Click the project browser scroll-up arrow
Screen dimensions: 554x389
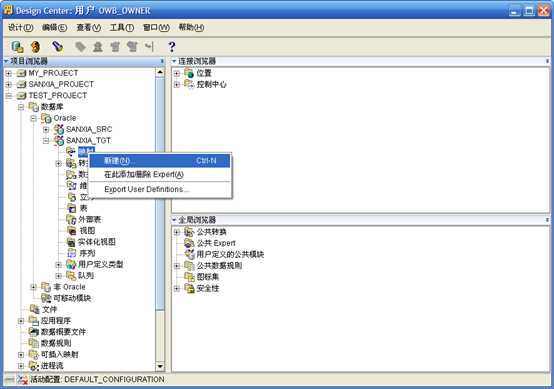[x=160, y=72]
